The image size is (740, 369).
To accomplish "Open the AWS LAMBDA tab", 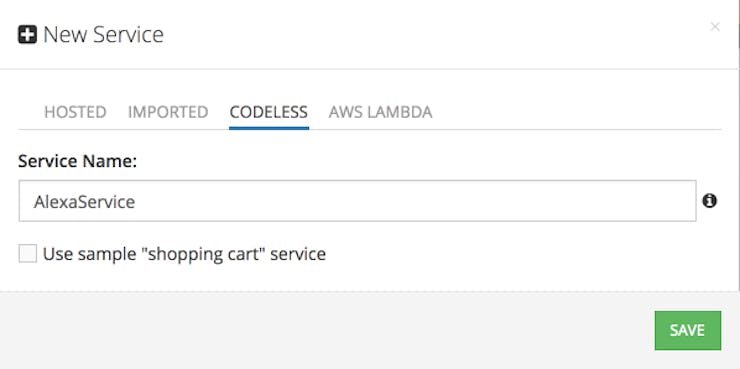I will 380,112.
